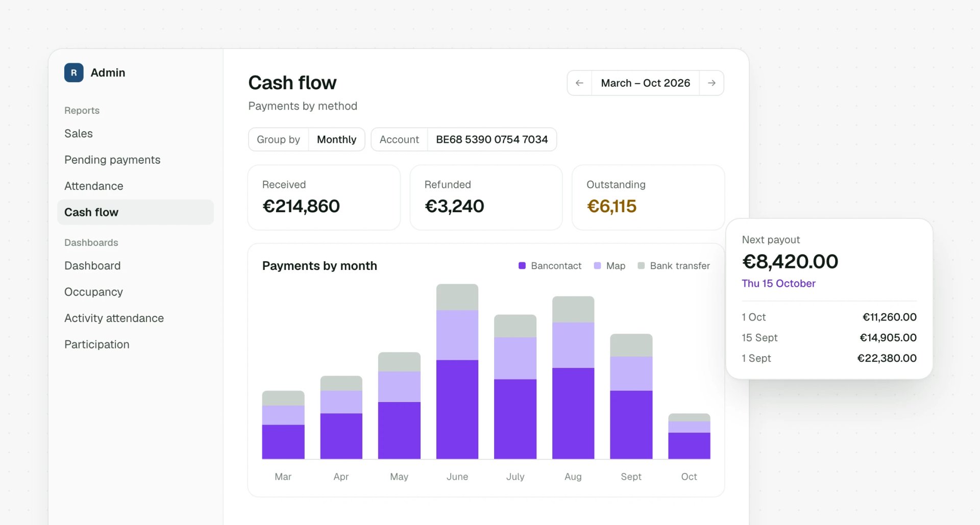Click the Map legend color square
980x525 pixels.
597,265
